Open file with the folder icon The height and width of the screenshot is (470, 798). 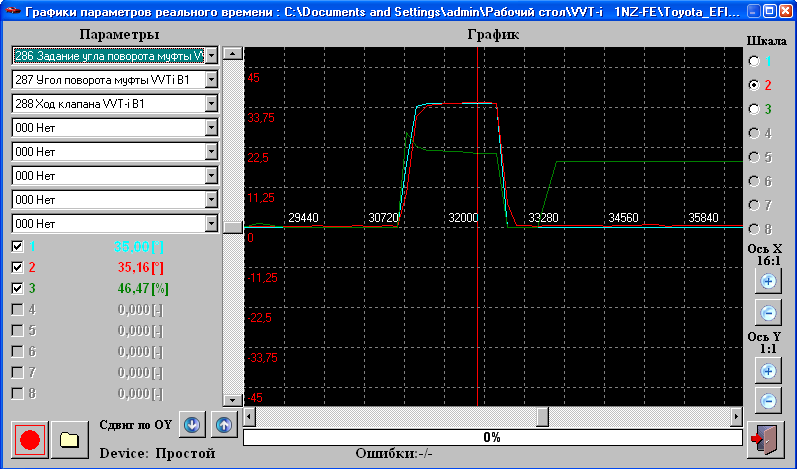(x=69, y=439)
